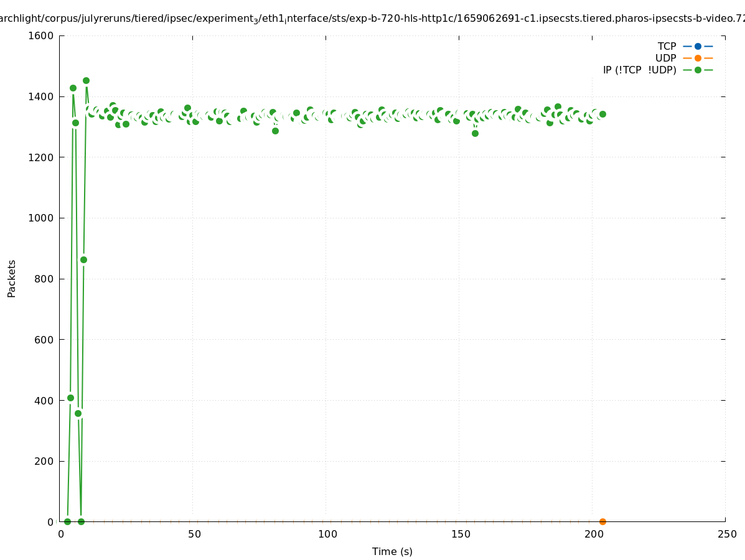Select the green dip point near 155 seconds
The height and width of the screenshot is (560, 745).
tap(475, 133)
